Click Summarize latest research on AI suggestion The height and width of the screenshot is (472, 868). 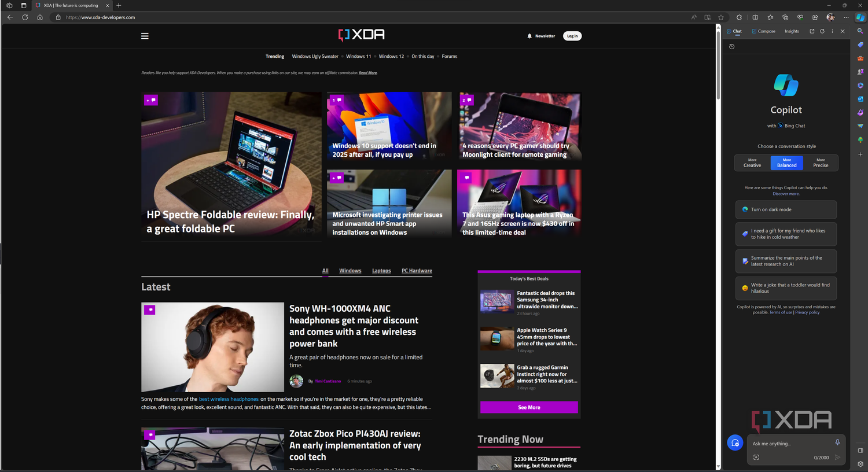[x=786, y=261]
